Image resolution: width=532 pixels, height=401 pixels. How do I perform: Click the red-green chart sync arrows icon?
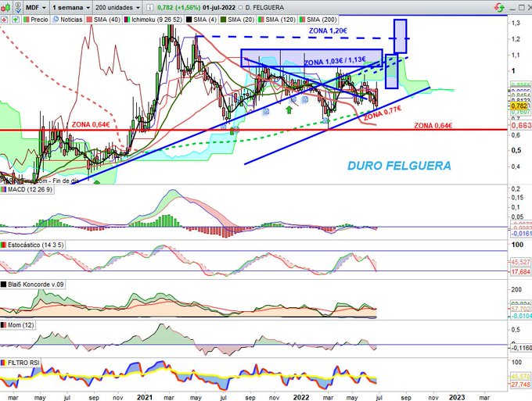coord(499,7)
